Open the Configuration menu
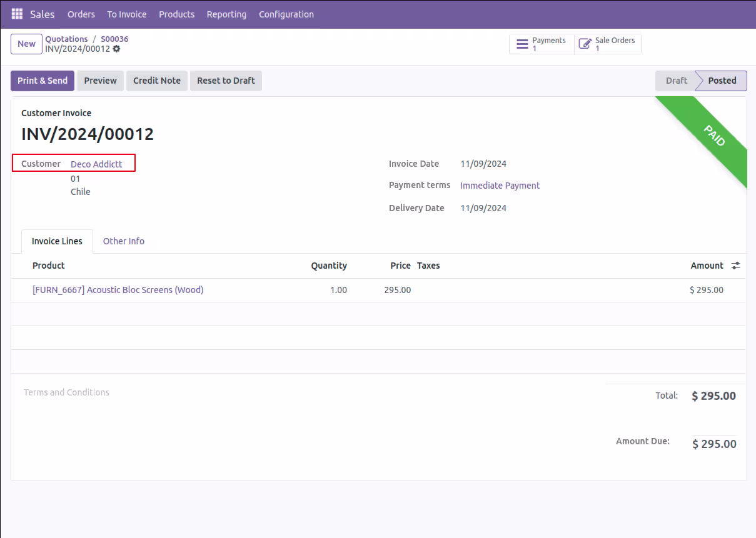This screenshot has height=538, width=756. tap(286, 14)
